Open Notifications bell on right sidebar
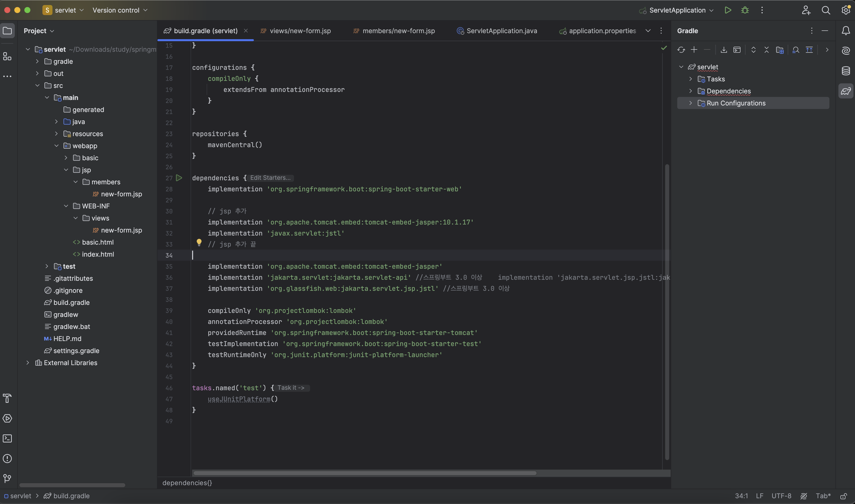855x504 pixels. click(x=846, y=31)
